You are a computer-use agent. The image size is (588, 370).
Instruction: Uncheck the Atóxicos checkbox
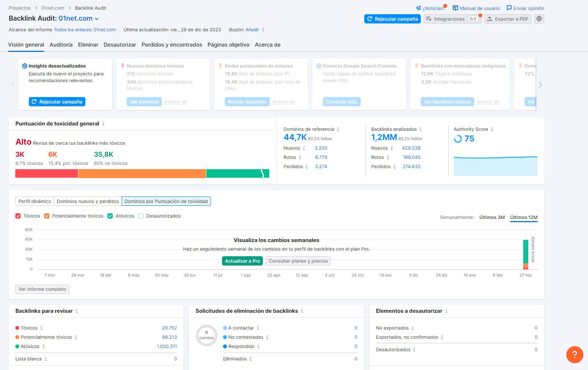(110, 216)
